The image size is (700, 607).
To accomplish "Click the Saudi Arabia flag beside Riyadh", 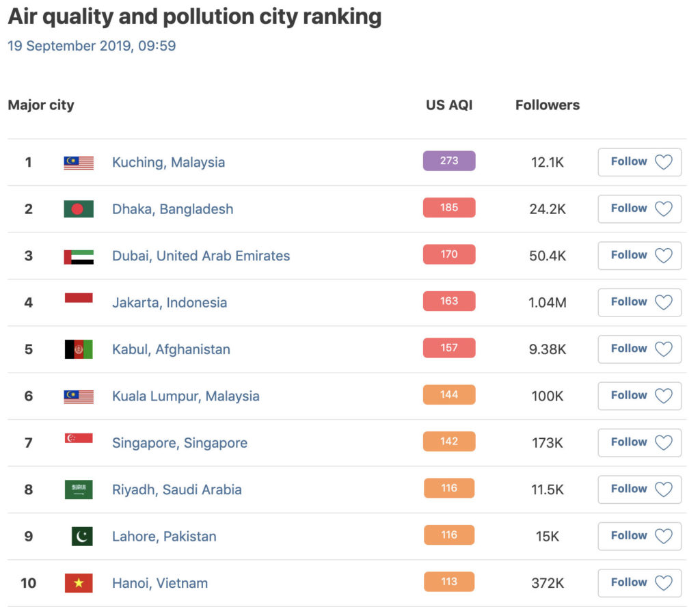I will [x=79, y=489].
